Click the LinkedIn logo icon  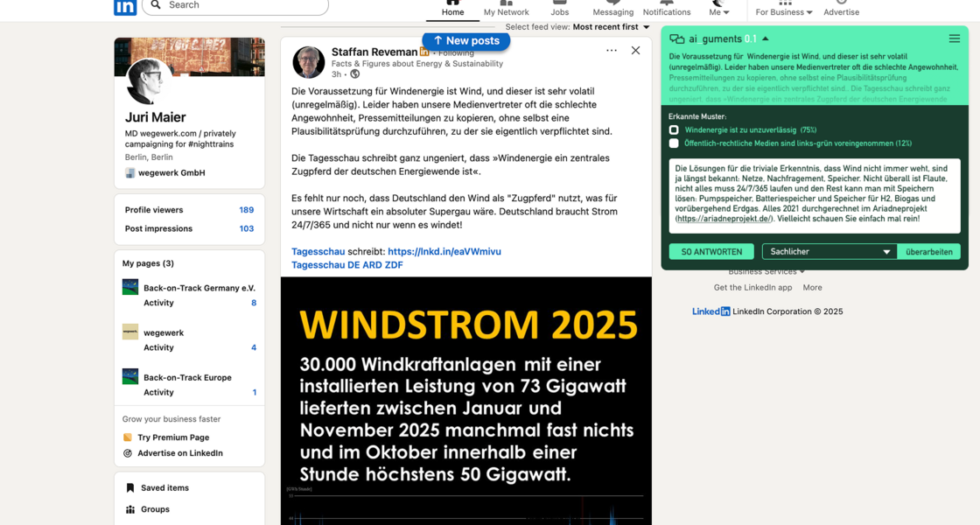125,6
